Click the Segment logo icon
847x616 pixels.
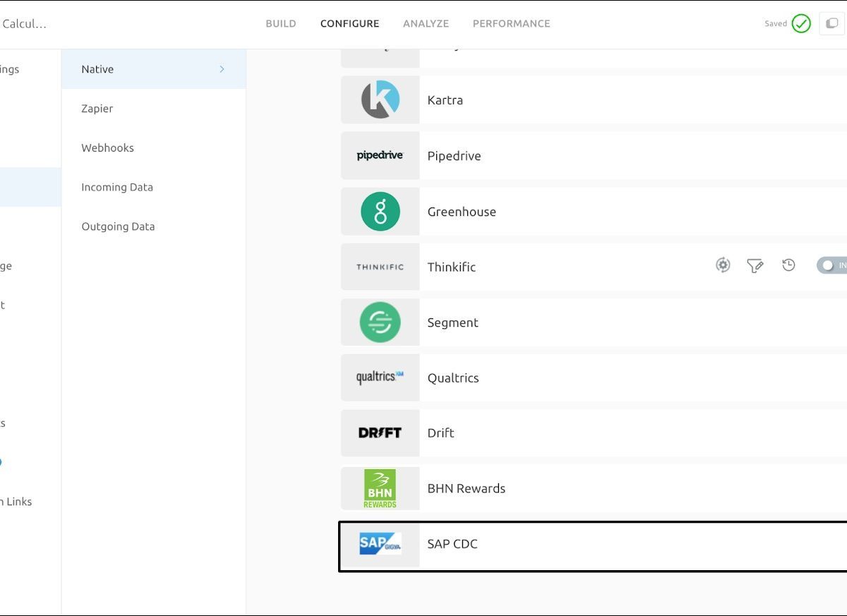click(x=380, y=322)
